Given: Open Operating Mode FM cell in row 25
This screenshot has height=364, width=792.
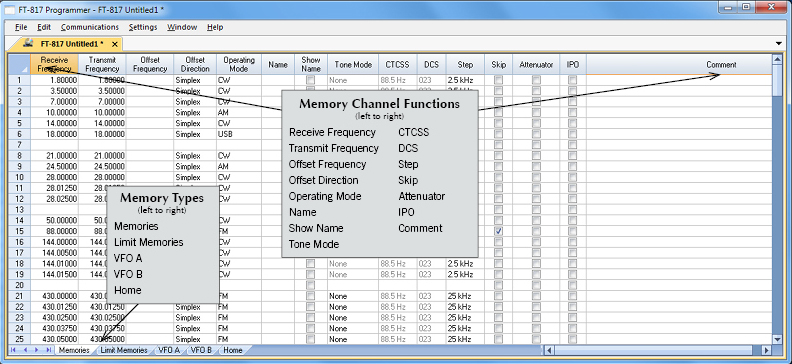Looking at the screenshot, I should 238,339.
